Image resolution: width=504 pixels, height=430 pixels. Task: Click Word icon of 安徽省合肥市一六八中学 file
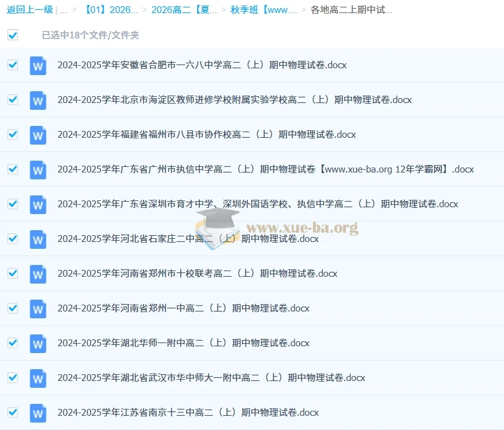pos(38,65)
